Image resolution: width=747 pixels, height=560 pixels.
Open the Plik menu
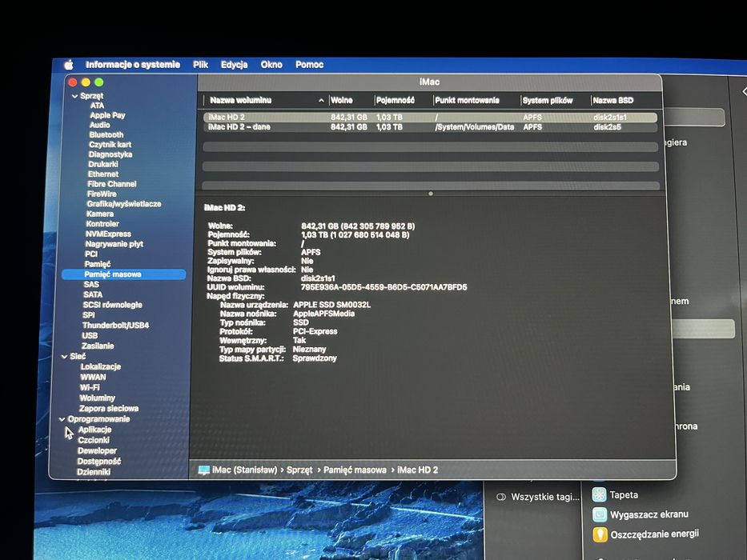[201, 65]
